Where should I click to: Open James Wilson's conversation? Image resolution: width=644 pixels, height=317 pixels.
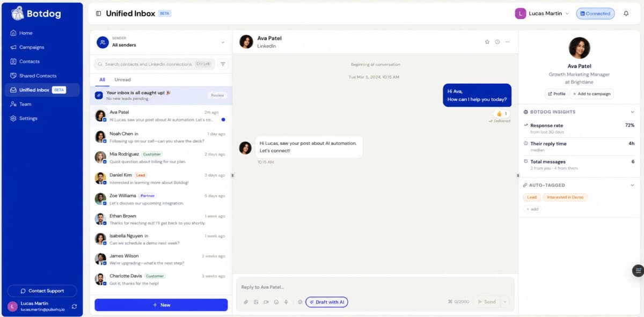(x=161, y=260)
